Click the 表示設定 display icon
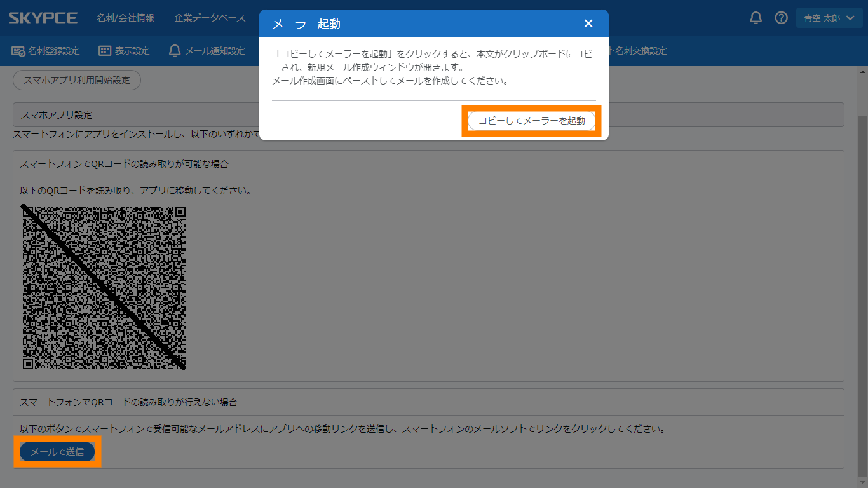Image resolution: width=868 pixels, height=488 pixels. (x=105, y=51)
